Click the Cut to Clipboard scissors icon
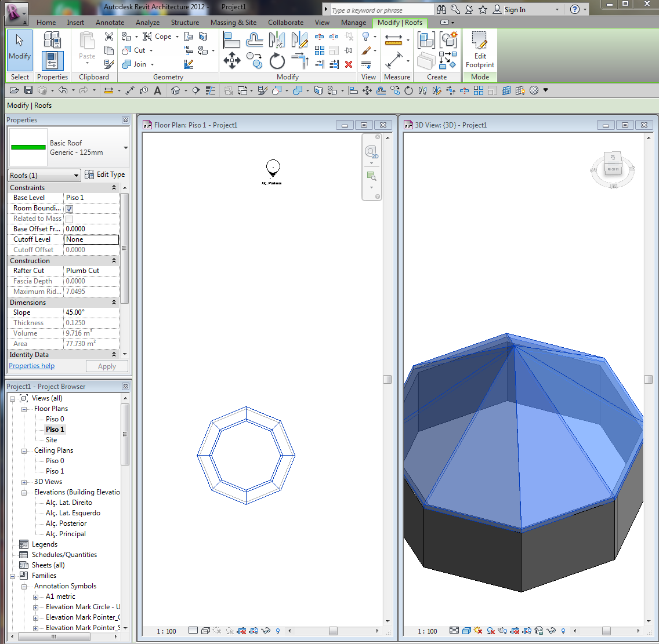Image resolution: width=659 pixels, height=644 pixels. [x=109, y=37]
